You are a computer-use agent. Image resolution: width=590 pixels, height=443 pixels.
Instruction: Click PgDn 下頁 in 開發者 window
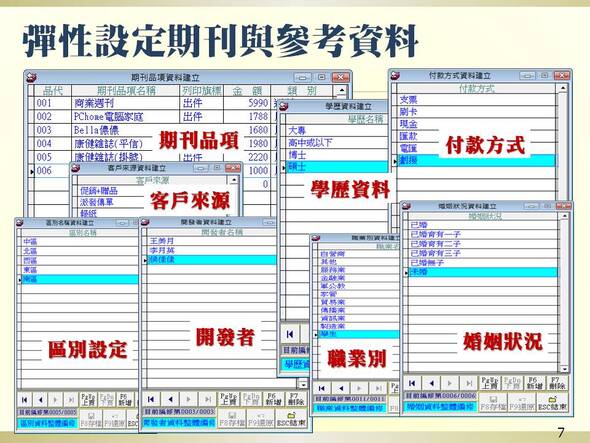251,399
